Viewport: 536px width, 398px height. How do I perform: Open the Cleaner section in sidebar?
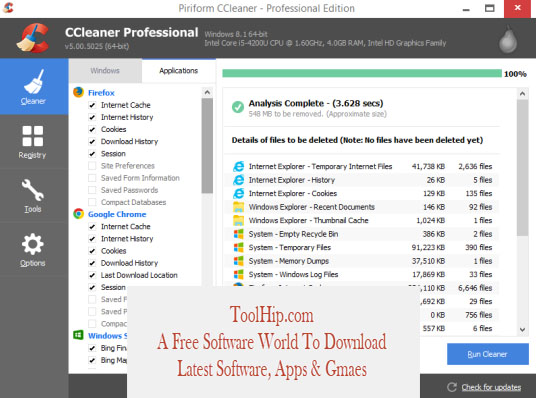point(34,87)
